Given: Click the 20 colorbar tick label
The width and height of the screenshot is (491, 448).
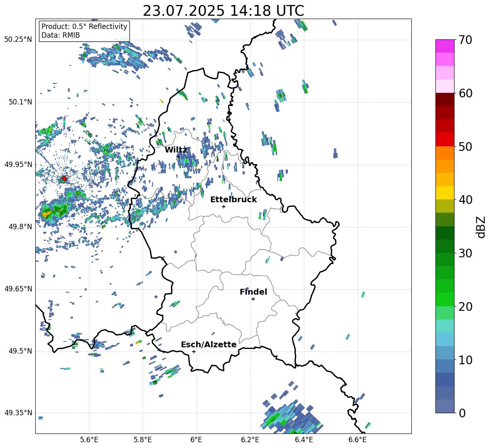Looking at the screenshot, I should pyautogui.click(x=465, y=307).
